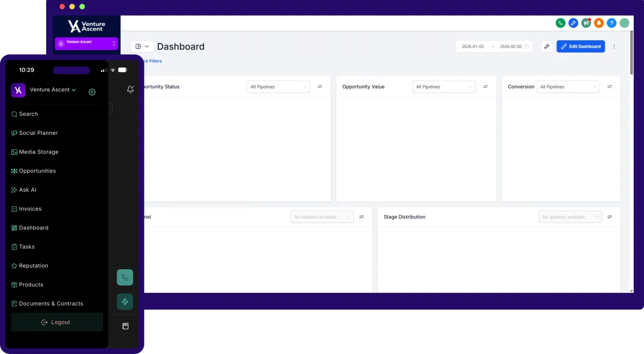Viewport: 644px width, 354px height.
Task: Click the green phone dialer icon in top bar
Action: [x=560, y=23]
